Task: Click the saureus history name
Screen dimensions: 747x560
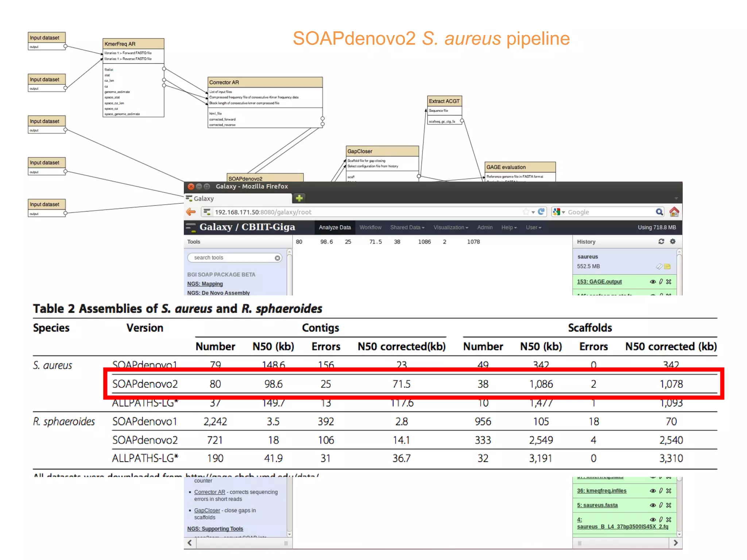Action: [x=588, y=257]
